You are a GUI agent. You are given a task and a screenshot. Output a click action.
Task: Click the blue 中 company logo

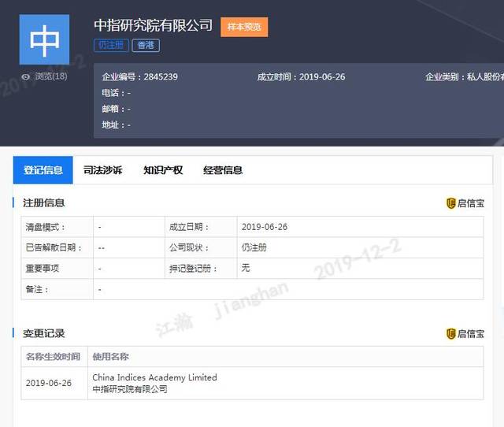(x=44, y=39)
